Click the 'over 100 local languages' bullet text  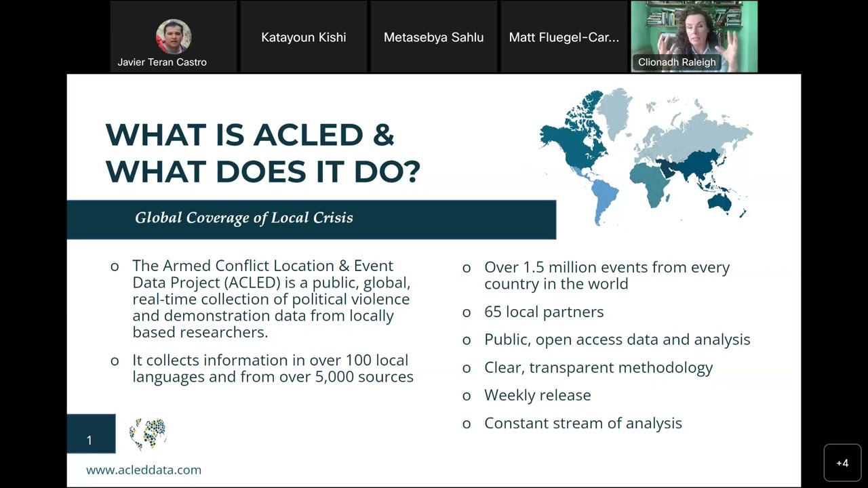point(273,368)
